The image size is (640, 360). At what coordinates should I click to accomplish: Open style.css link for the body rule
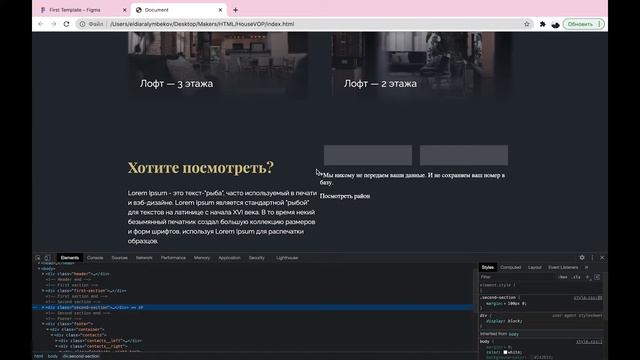[589, 342]
